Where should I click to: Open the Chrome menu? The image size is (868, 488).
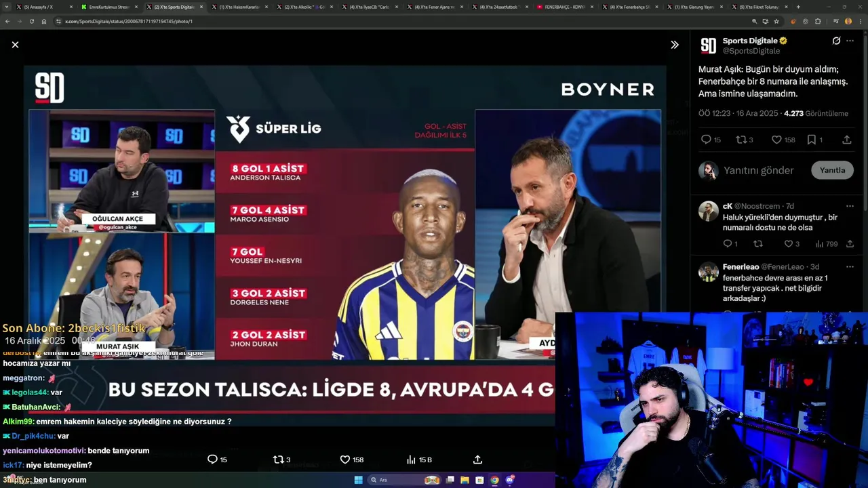(861, 21)
